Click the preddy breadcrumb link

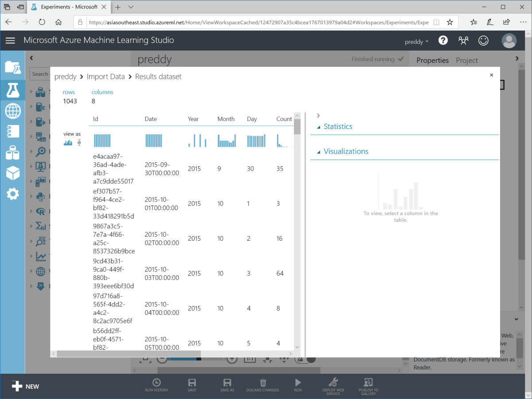66,77
